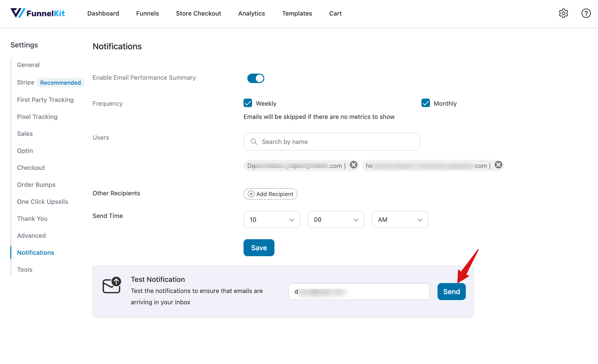Viewport: 598px width, 364px height.
Task: Click the test email input field
Action: click(359, 291)
